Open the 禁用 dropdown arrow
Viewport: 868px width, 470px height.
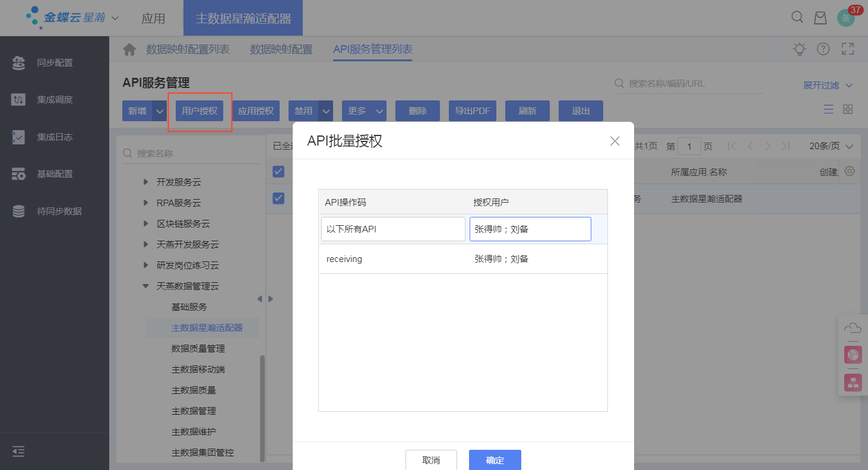326,111
